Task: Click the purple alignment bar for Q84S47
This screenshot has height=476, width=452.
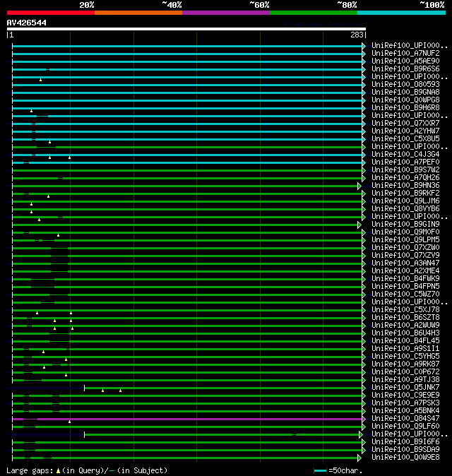Action: pos(187,420)
